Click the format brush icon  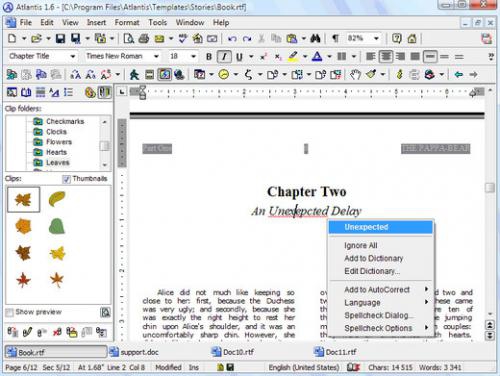tap(371, 74)
